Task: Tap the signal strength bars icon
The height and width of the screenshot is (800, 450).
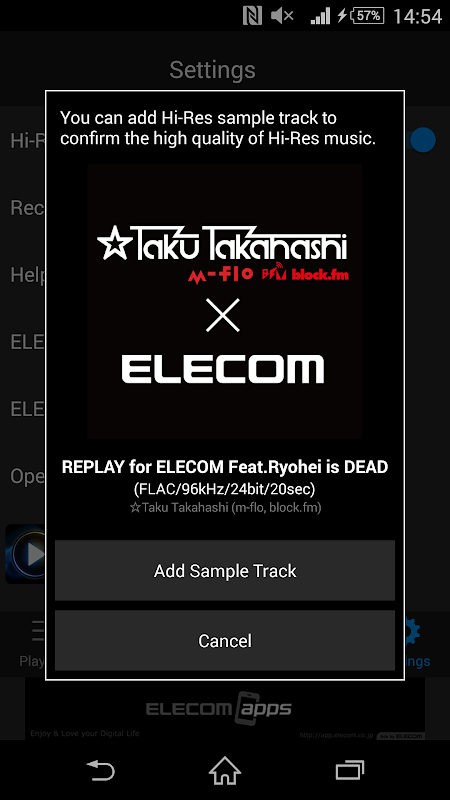Action: click(320, 16)
